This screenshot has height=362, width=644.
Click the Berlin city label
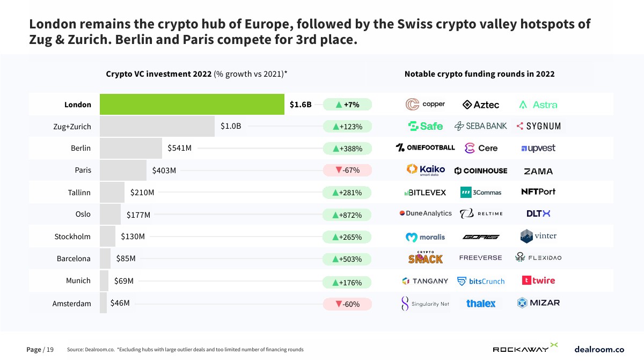tap(80, 148)
